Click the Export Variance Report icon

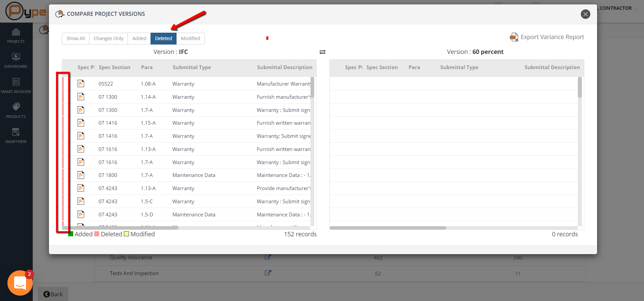[x=514, y=37]
